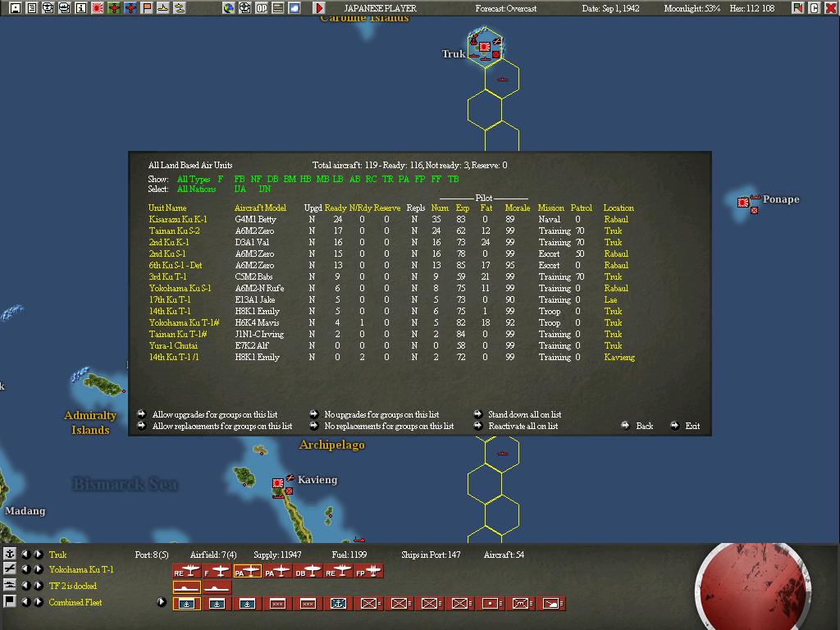The image size is (840, 630).
Task: Click arrow left of the land unit icons row
Action: pos(162,601)
